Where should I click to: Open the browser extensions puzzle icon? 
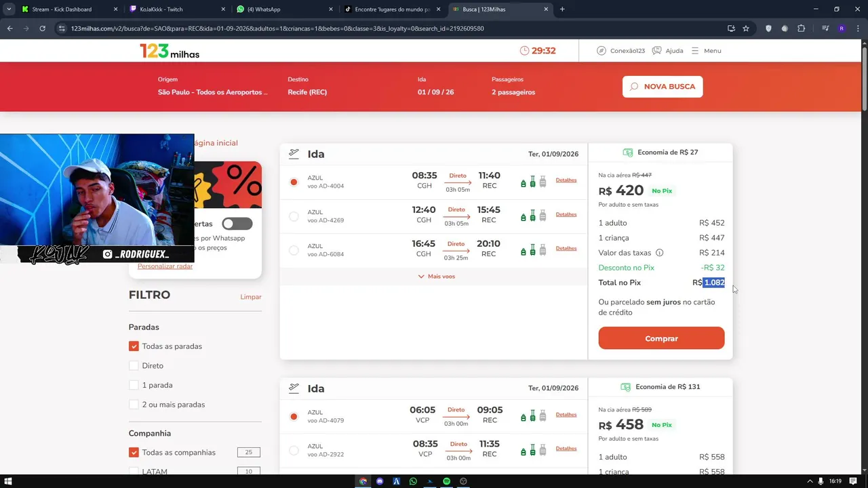pos(801,28)
